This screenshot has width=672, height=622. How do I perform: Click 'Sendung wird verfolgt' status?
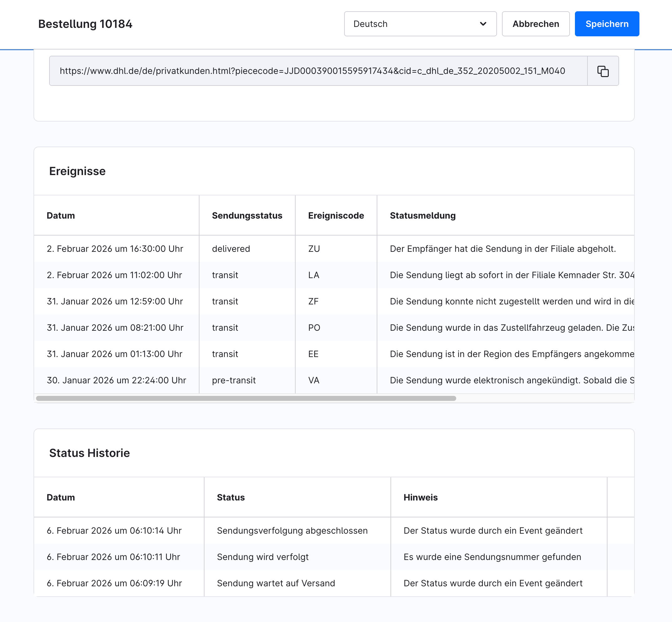[263, 557]
